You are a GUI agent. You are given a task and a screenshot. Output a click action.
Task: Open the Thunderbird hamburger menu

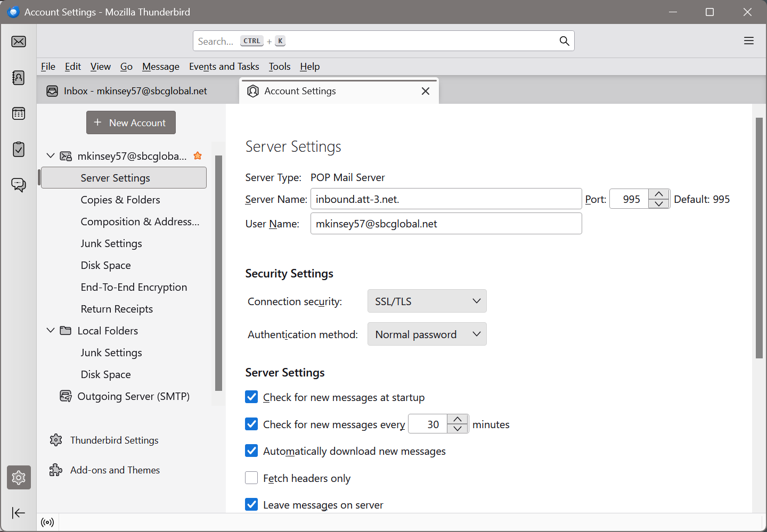[x=748, y=41]
